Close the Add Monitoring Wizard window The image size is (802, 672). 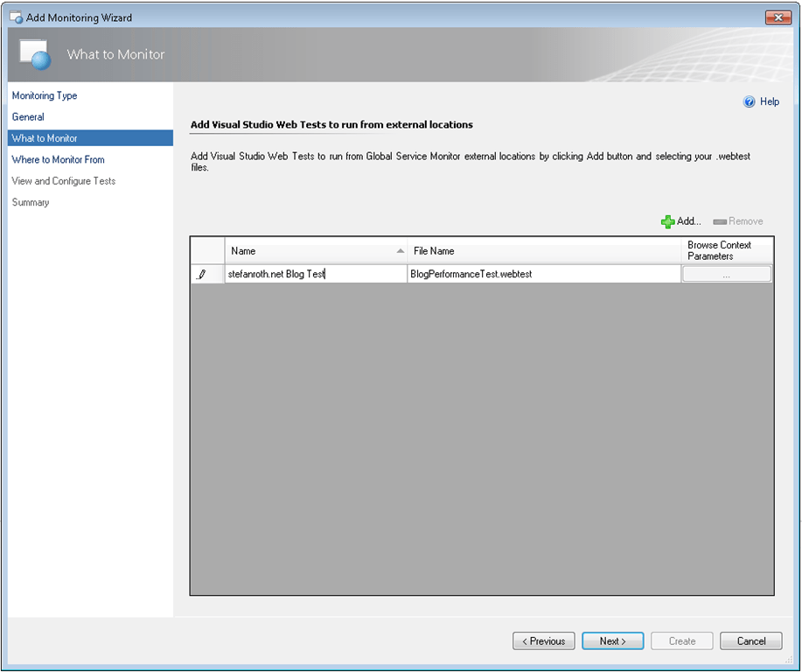[778, 17]
